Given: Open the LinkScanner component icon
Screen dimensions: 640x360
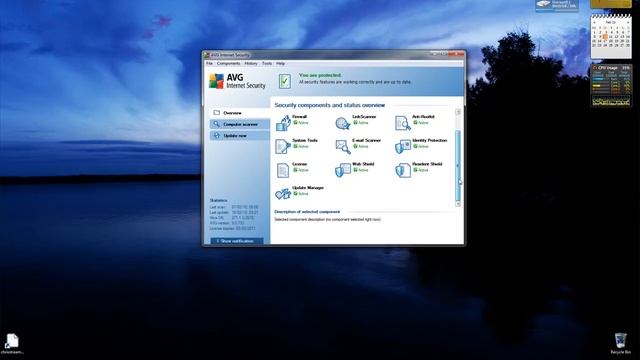Looking at the screenshot, I should coord(342,122).
